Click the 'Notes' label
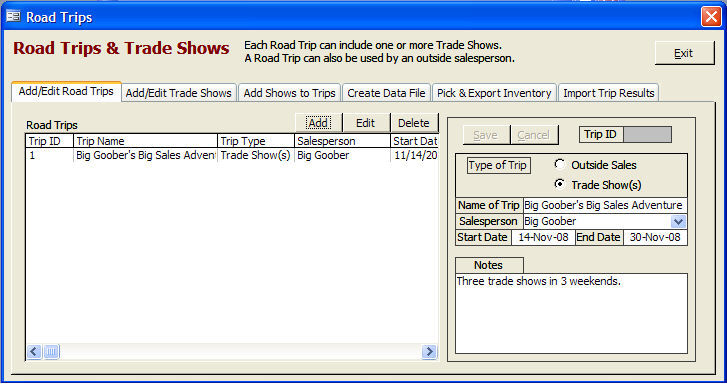727x385 pixels. click(489, 265)
